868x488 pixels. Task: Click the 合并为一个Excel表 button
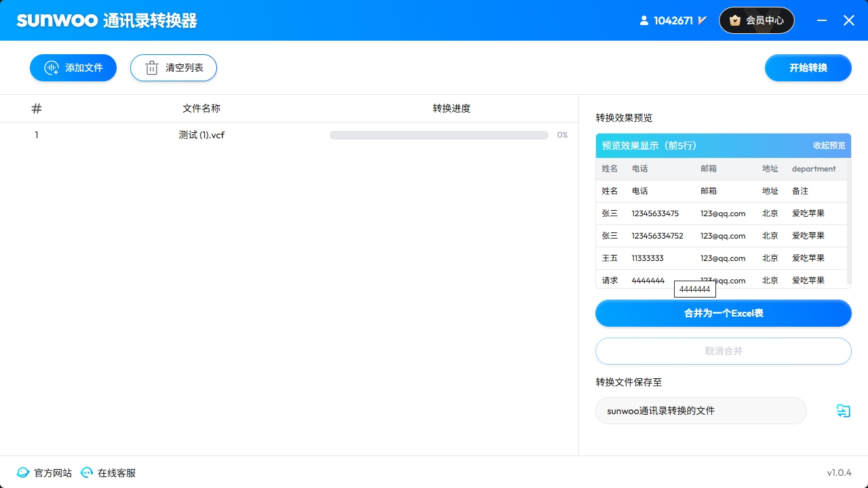point(723,313)
